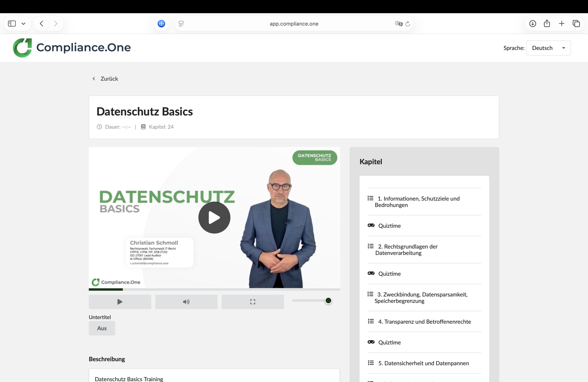The image size is (588, 382).
Task: Click the Datenschutz Basics video thumbnail badge
Action: [314, 157]
